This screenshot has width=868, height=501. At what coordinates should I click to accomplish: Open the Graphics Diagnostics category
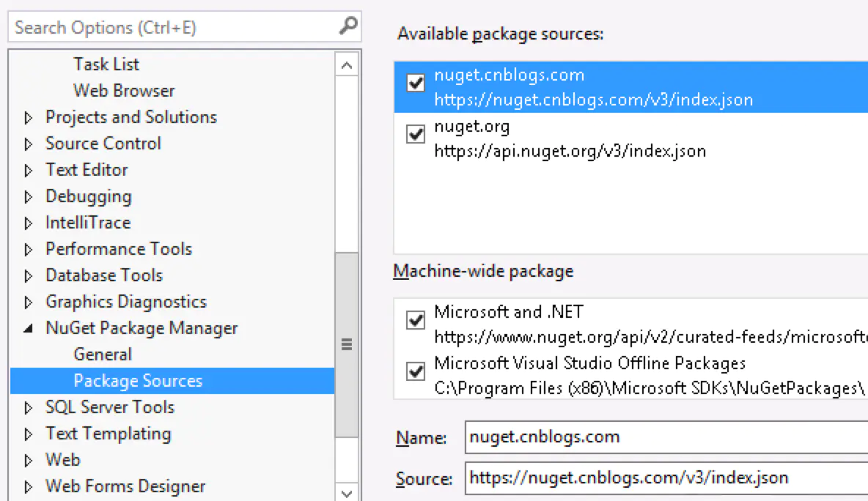point(126,302)
